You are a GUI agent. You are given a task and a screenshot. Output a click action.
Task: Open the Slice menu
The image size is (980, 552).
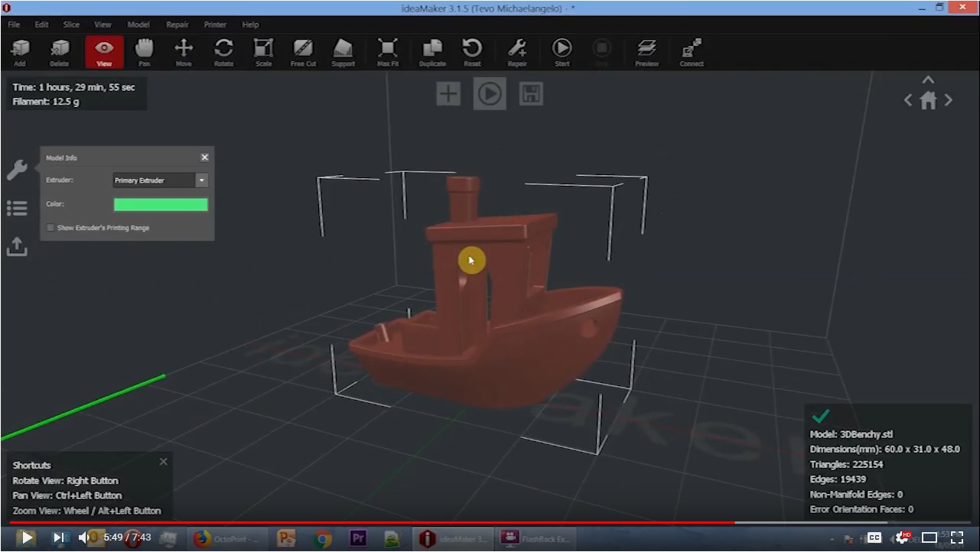71,24
